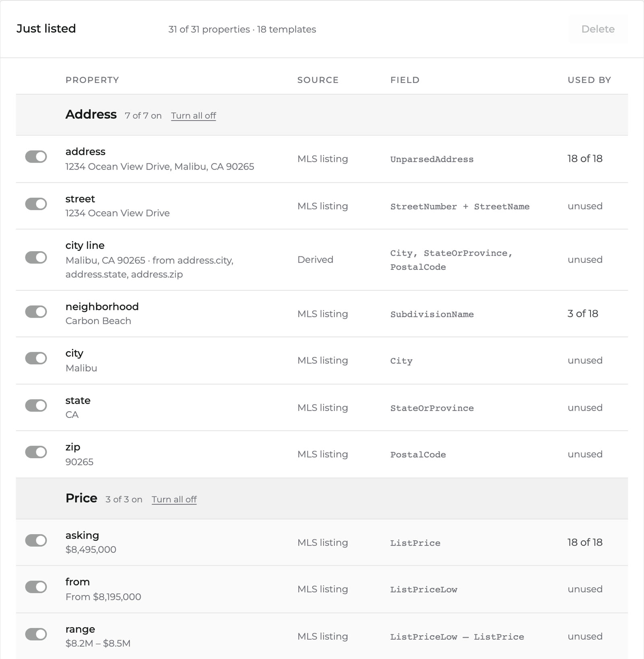Click sample value '$8.2M – $8.5M'
The width and height of the screenshot is (644, 659).
point(98,643)
